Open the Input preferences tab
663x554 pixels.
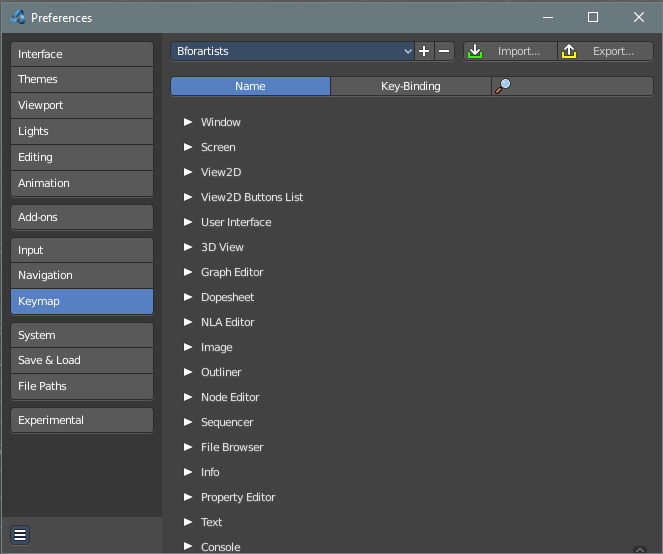pos(82,250)
